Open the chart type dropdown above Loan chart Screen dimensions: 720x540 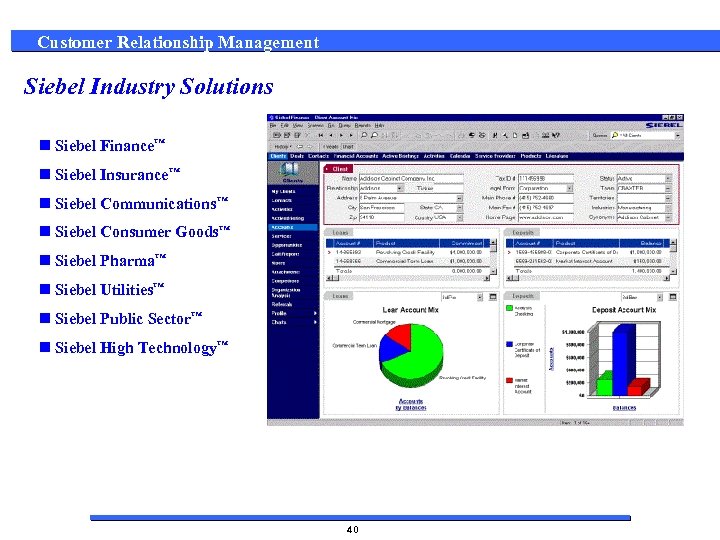(479, 297)
